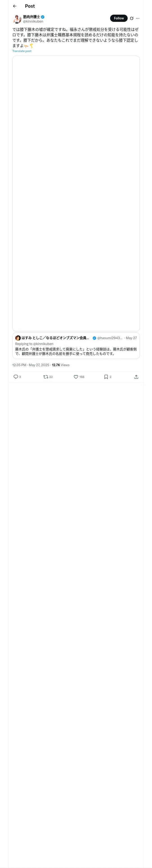
Task: Click the Translate post link
Action: coord(22,51)
